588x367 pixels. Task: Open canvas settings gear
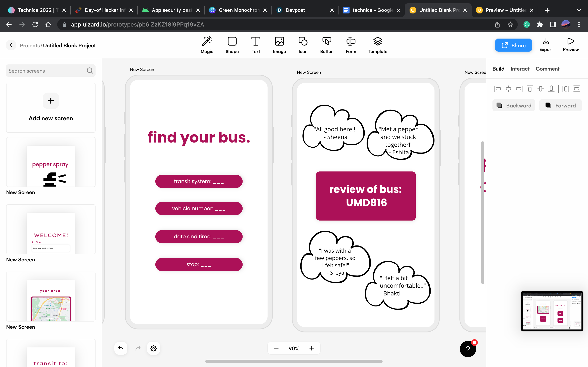(x=153, y=348)
